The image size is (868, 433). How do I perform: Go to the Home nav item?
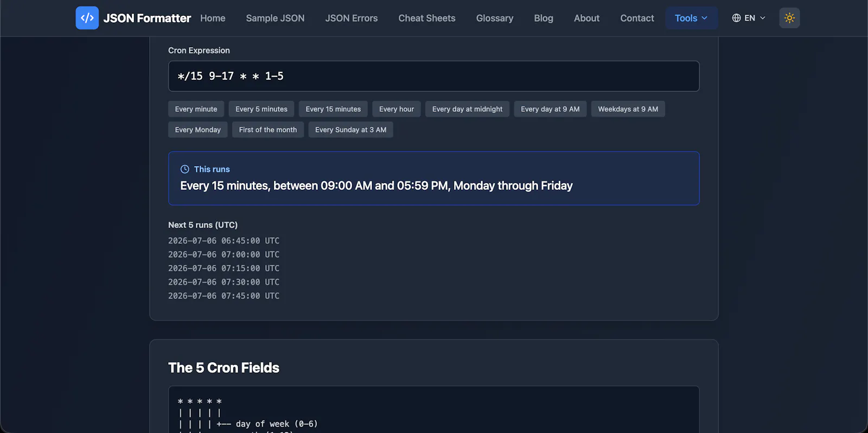coord(213,18)
